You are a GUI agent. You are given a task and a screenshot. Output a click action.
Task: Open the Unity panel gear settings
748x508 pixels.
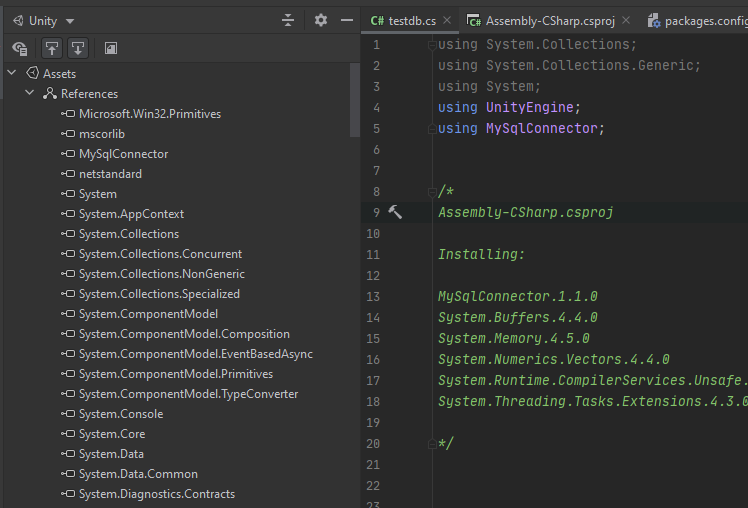[320, 20]
